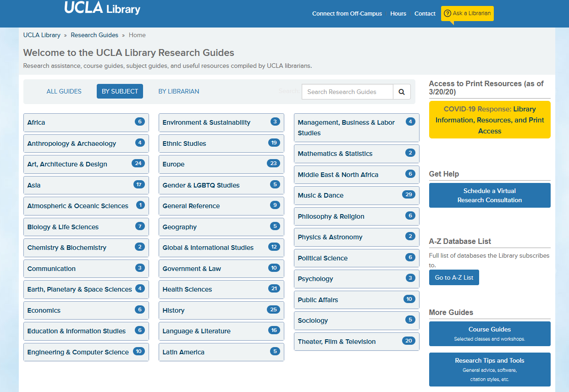The image size is (569, 392).
Task: Switch to the All Guides tab
Action: pos(64,91)
